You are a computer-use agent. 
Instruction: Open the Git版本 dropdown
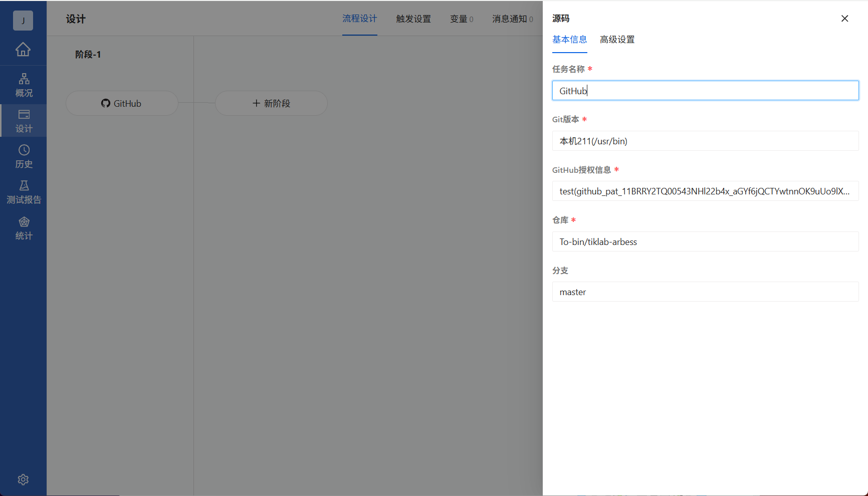[x=705, y=141]
